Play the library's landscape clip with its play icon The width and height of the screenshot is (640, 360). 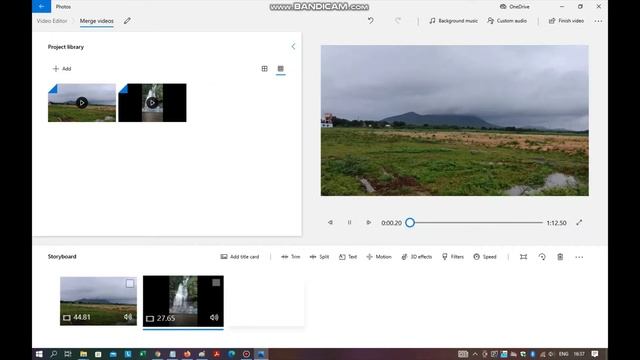pos(82,103)
